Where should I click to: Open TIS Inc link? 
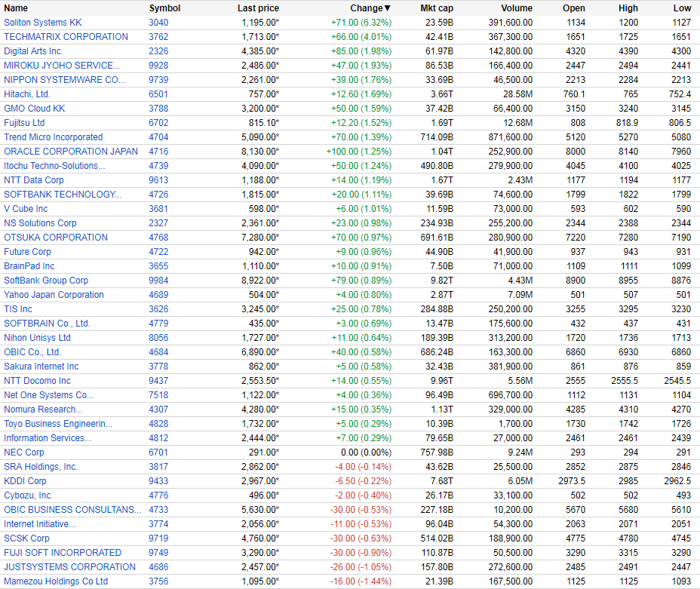click(x=18, y=308)
